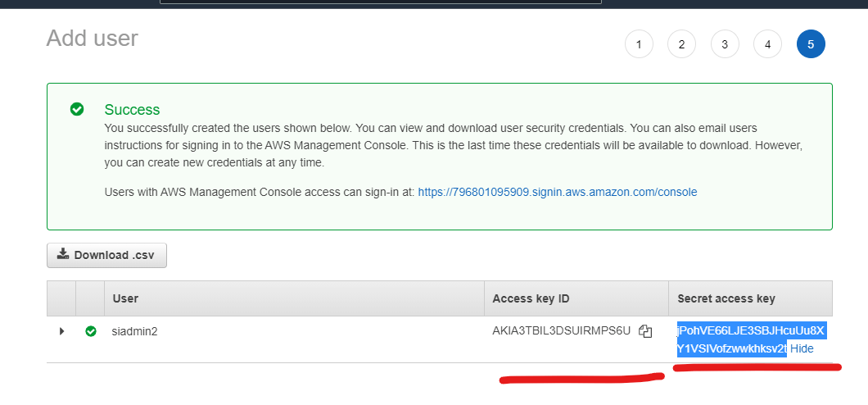Download the credentials .csv file
The image size is (868, 405).
106,256
